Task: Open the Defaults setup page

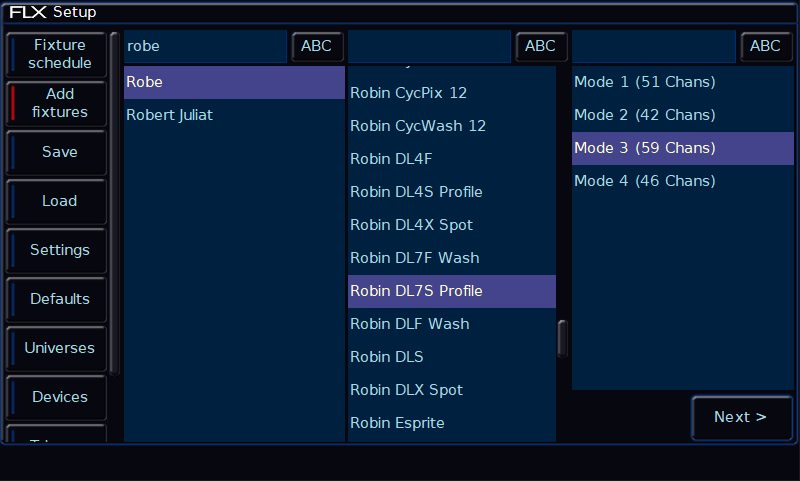Action: 57,299
